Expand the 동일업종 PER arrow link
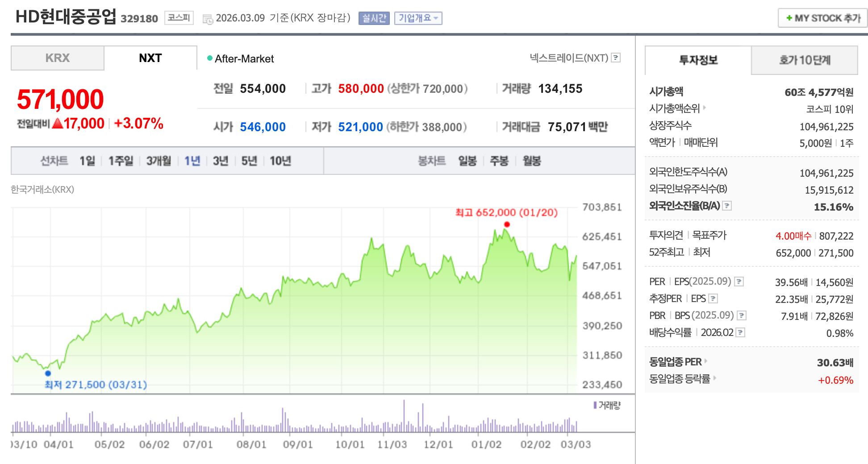Viewport: 868px width, 464px height. [x=705, y=361]
